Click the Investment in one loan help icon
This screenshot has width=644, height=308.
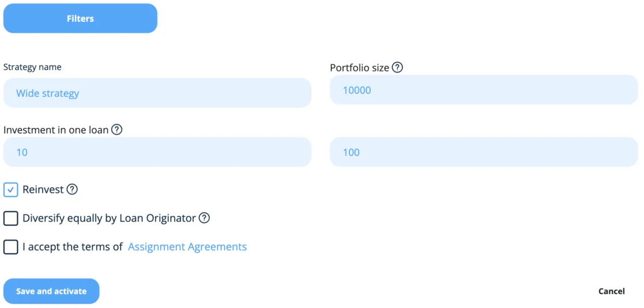pyautogui.click(x=117, y=130)
